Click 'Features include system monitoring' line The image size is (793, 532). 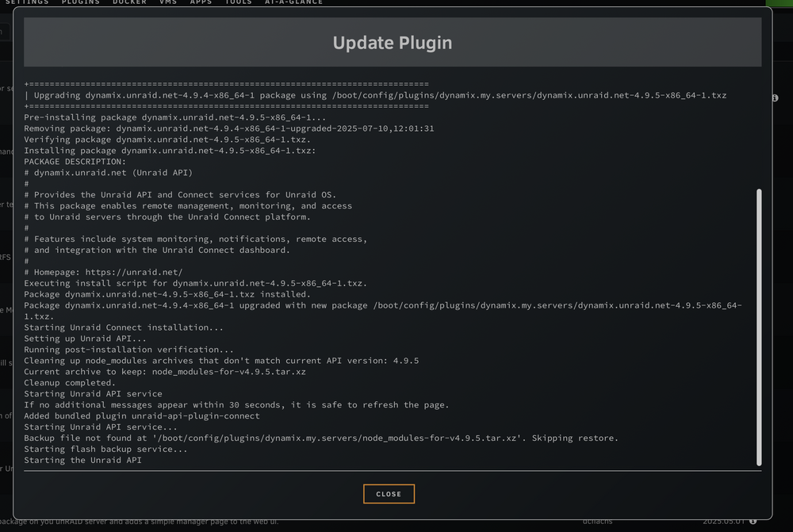(196, 239)
